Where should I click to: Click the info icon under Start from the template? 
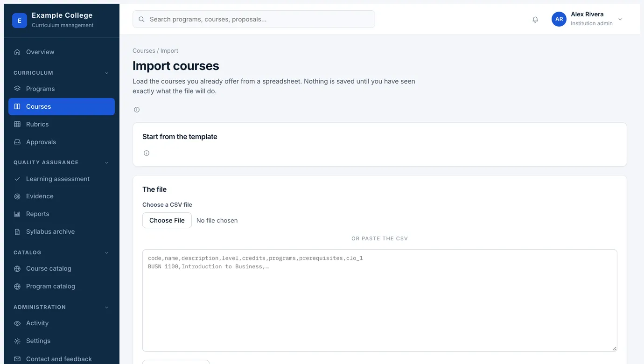click(x=147, y=153)
